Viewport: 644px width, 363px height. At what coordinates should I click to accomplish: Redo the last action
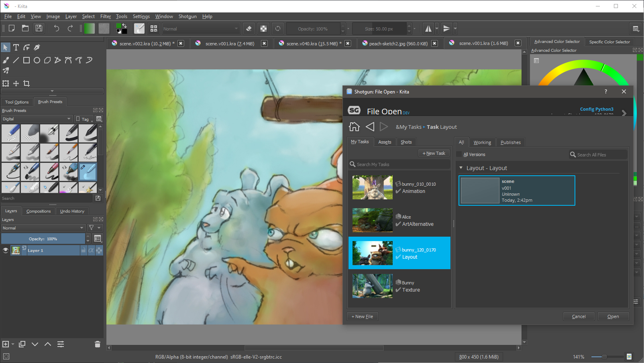pyautogui.click(x=70, y=28)
